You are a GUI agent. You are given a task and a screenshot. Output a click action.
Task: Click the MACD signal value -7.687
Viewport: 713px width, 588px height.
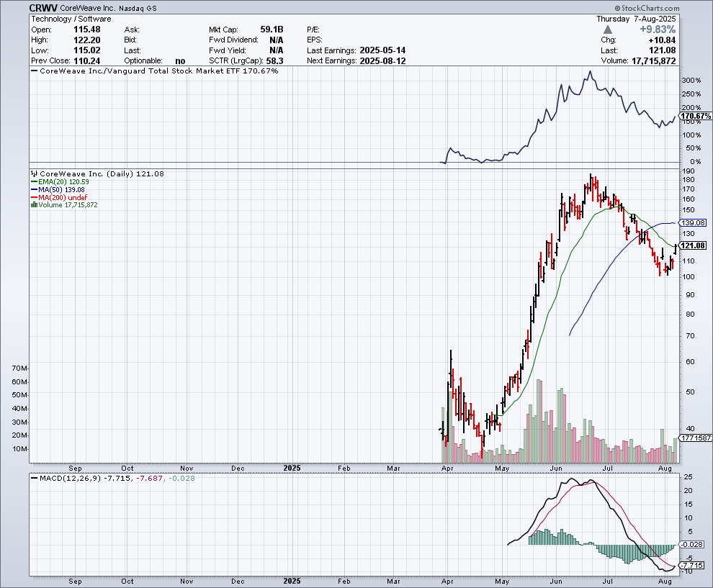click(x=148, y=478)
